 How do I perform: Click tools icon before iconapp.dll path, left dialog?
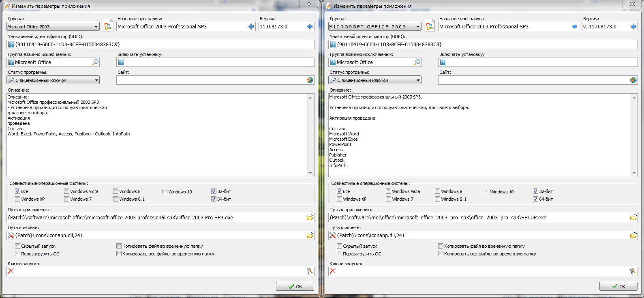[x=11, y=236]
